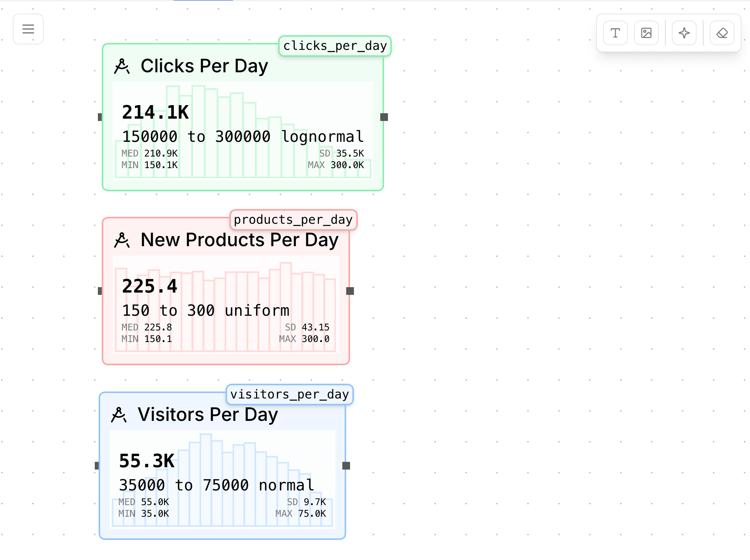
Task: Open the hamburger menu
Action: pos(28,29)
